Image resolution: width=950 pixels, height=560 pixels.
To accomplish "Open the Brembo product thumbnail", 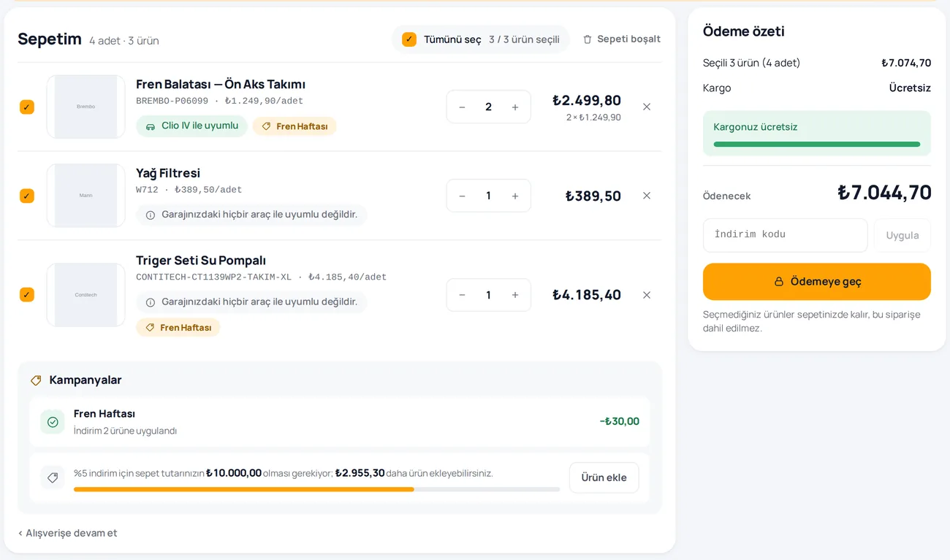I will click(x=86, y=107).
